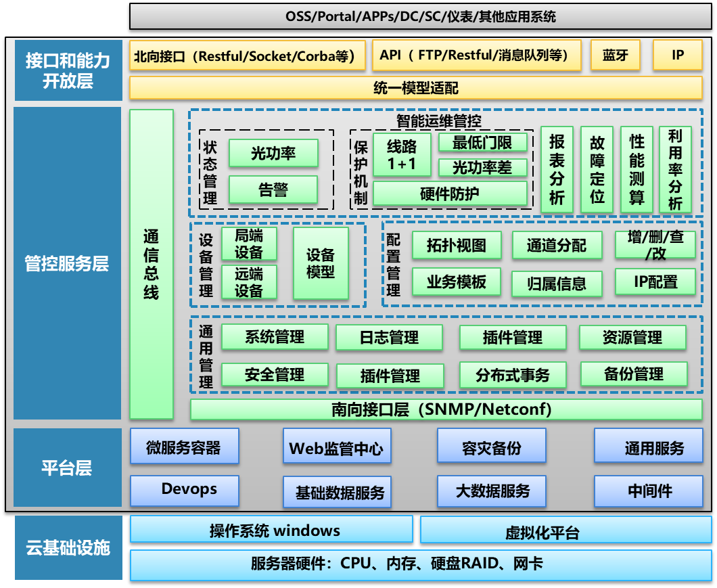717x588 pixels.
Task: Select the 设备模型 box
Action: 321,263
